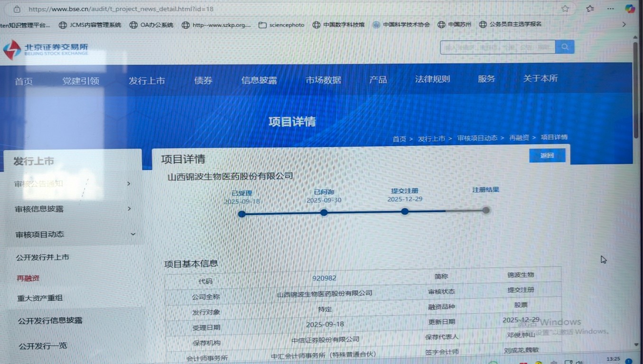Open the 公务员自主选学报名 bookmark
The height and width of the screenshot is (364, 643).
(x=510, y=24)
